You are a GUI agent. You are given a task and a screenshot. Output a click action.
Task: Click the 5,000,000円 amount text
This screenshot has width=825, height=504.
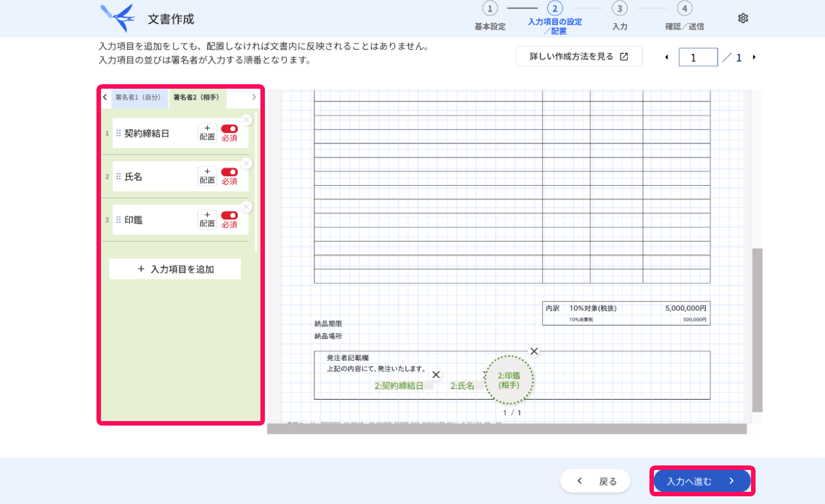[x=685, y=308]
